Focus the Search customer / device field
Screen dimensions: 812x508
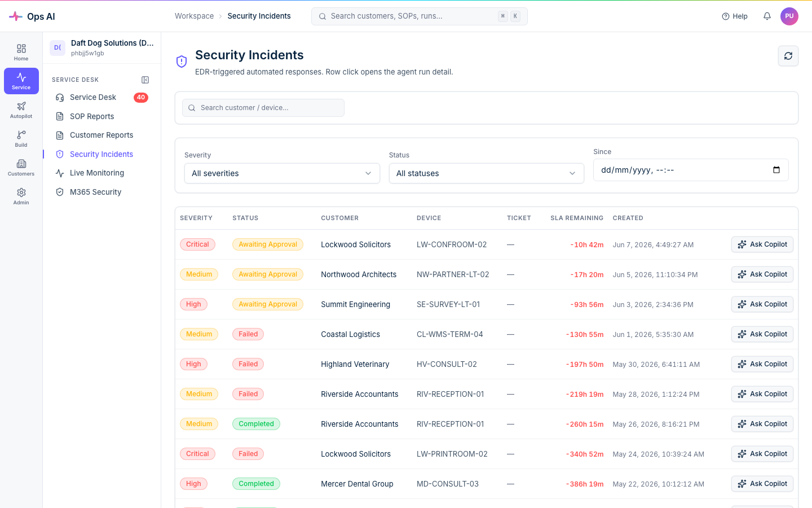tap(263, 108)
